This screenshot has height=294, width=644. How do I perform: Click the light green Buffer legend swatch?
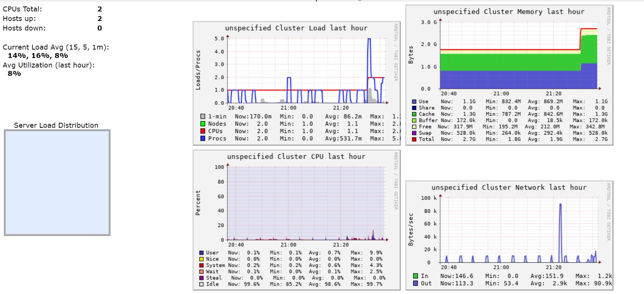(414, 120)
